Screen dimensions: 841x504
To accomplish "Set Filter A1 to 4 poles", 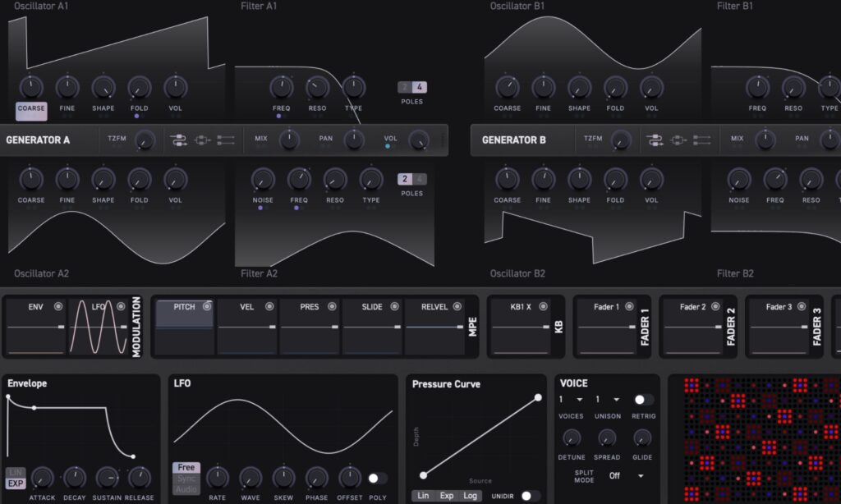I will [x=420, y=87].
